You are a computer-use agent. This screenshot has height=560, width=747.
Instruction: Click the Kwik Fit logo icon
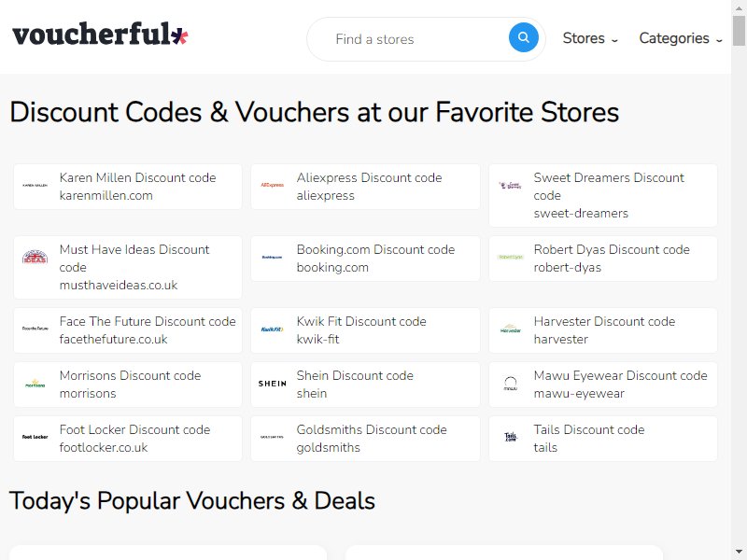point(272,329)
